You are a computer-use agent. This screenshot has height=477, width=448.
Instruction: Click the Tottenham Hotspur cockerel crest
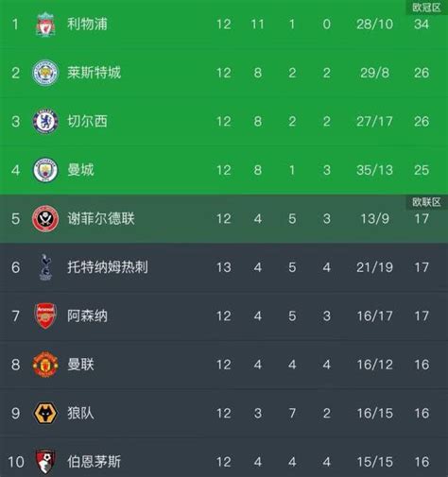coord(45,267)
